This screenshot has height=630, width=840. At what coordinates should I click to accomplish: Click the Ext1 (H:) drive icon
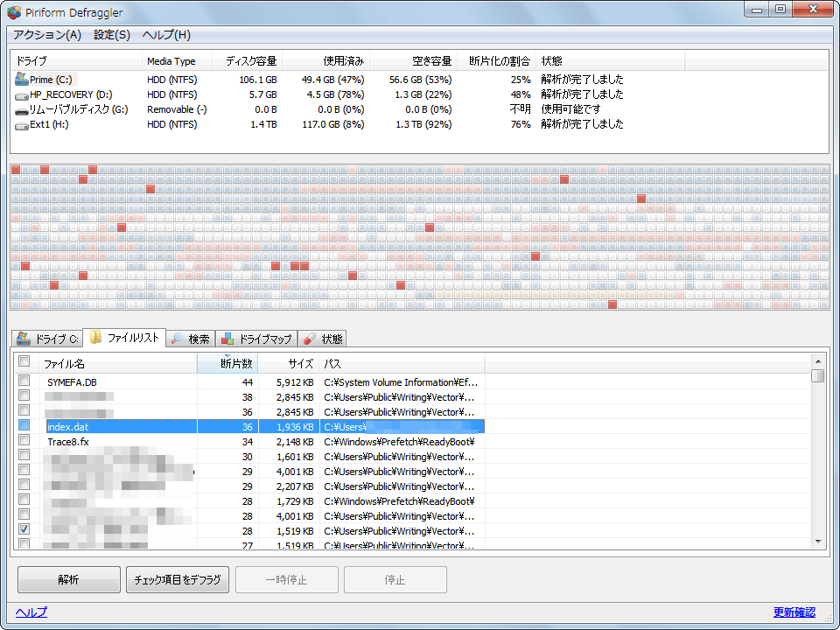click(x=21, y=125)
